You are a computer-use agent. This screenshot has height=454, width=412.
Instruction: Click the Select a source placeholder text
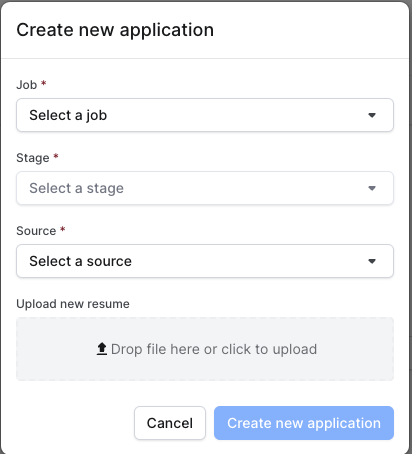coord(80,261)
